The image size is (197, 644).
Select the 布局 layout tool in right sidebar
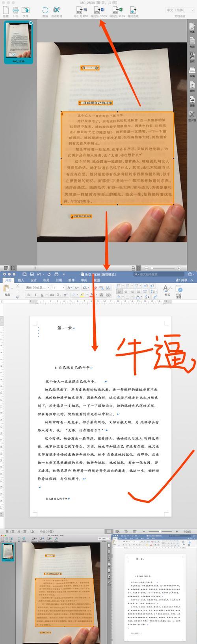(x=192, y=43)
